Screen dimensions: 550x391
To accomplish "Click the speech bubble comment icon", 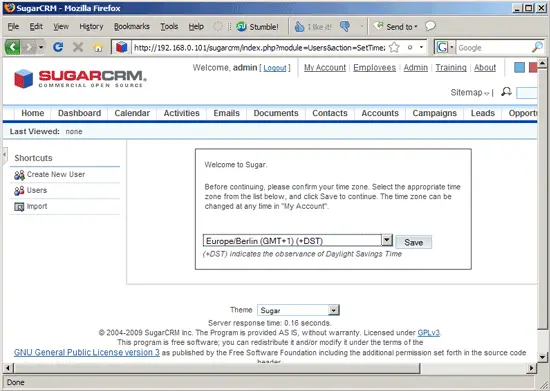I will (430, 26).
